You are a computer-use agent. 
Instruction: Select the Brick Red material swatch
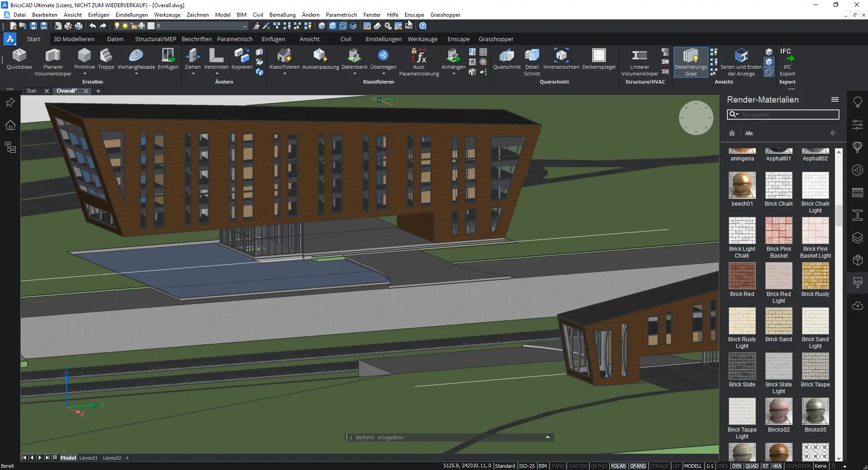point(742,276)
